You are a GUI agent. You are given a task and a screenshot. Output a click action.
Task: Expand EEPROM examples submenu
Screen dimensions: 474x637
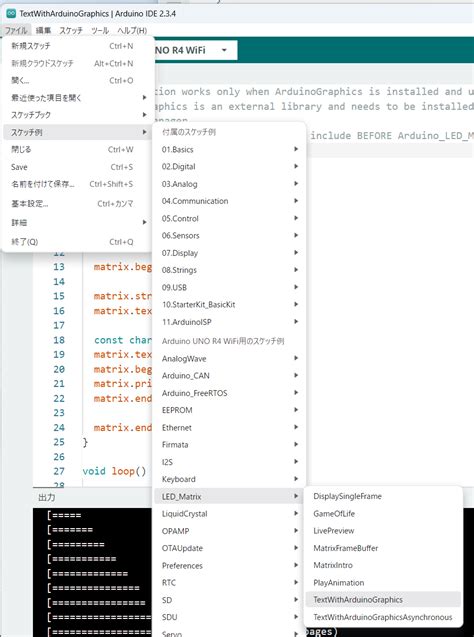pyautogui.click(x=229, y=410)
